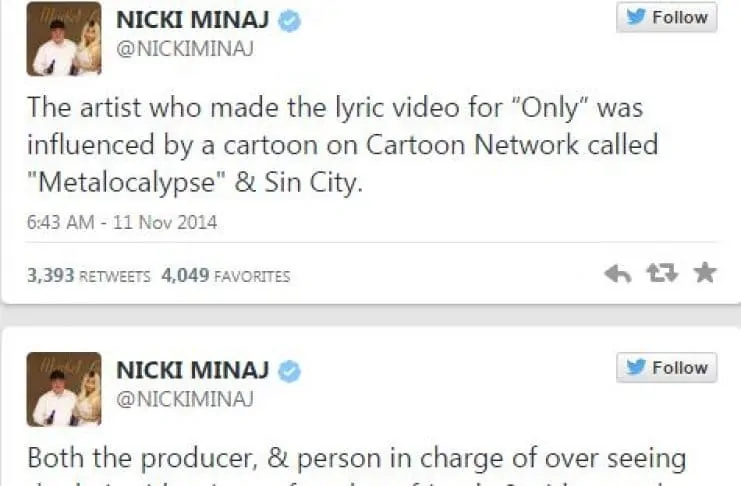Follow NICKI MINAJ from the first tweet

[x=666, y=17]
